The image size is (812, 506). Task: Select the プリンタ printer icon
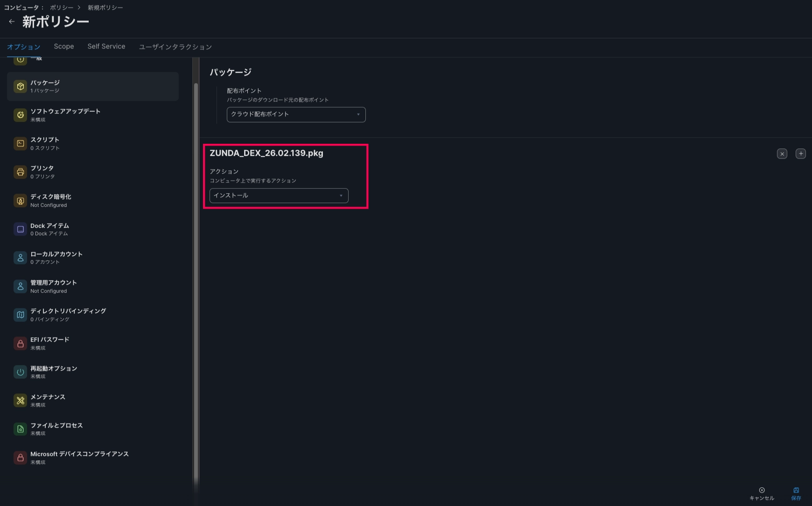pyautogui.click(x=20, y=172)
